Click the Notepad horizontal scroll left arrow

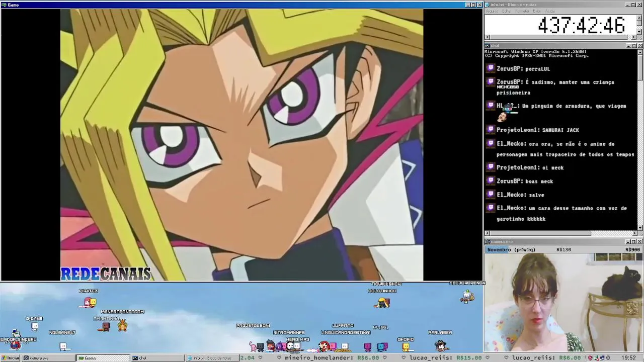[487, 37]
